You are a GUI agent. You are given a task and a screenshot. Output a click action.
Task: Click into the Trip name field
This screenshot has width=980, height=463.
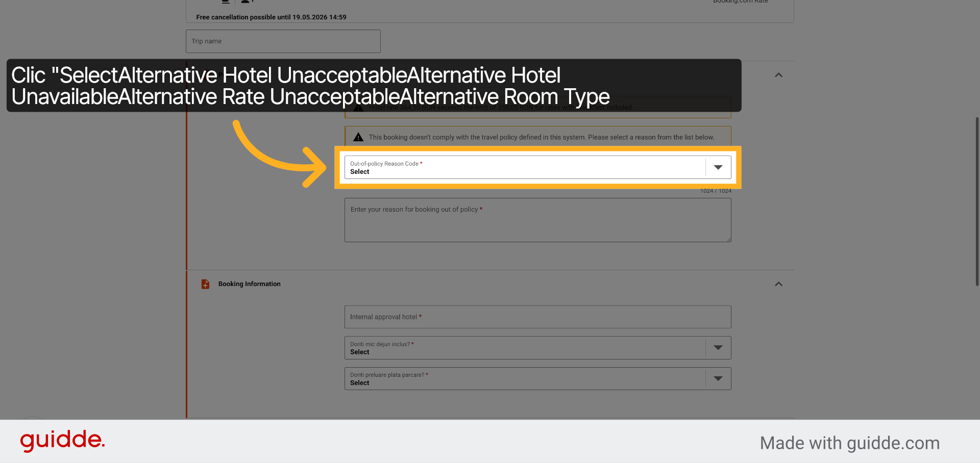[283, 41]
